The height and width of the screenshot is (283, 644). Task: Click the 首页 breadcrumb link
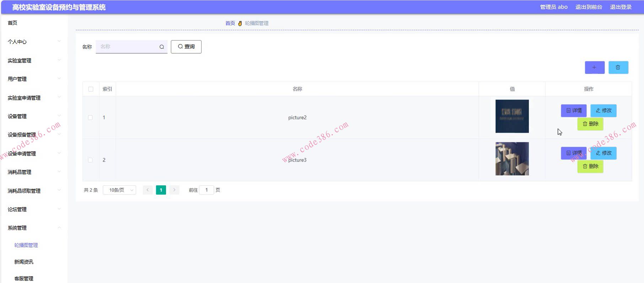(x=230, y=23)
